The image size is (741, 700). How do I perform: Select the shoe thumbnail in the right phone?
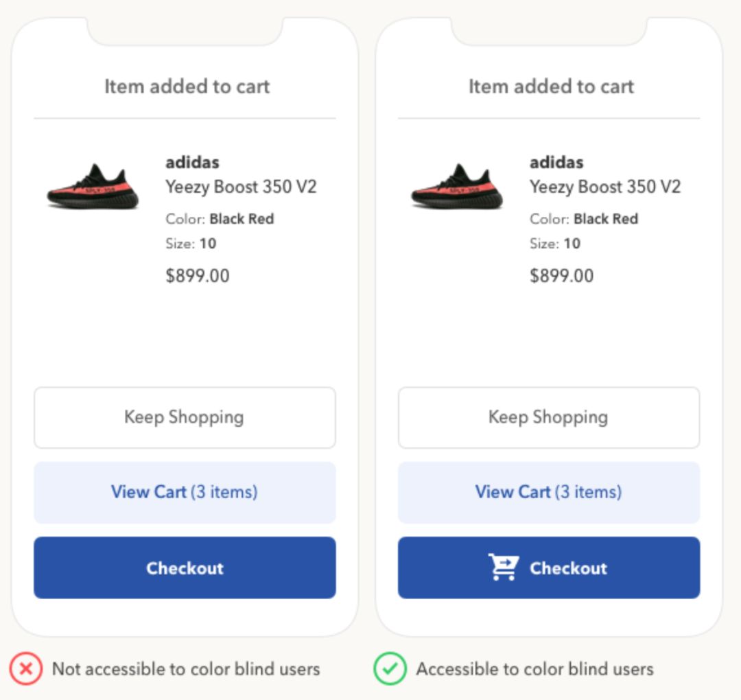457,186
